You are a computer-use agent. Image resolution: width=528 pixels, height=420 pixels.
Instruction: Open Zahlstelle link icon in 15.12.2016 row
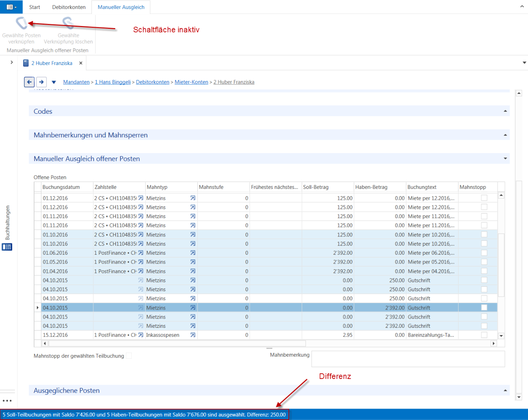pyautogui.click(x=141, y=335)
